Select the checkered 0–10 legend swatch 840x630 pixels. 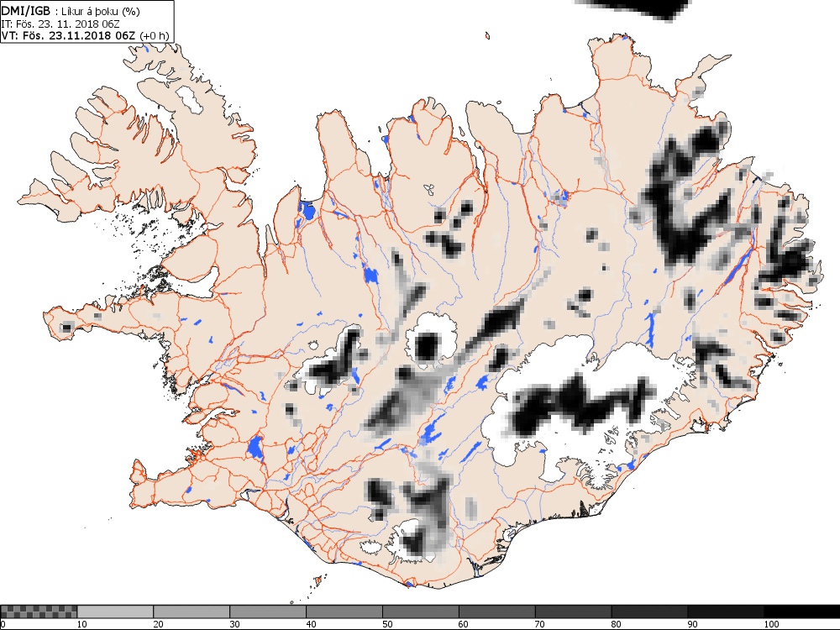(39, 612)
